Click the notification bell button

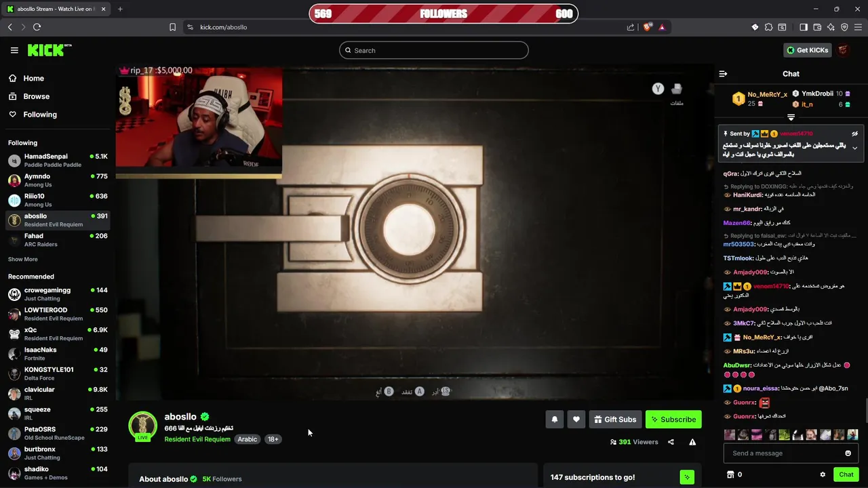pyautogui.click(x=555, y=420)
